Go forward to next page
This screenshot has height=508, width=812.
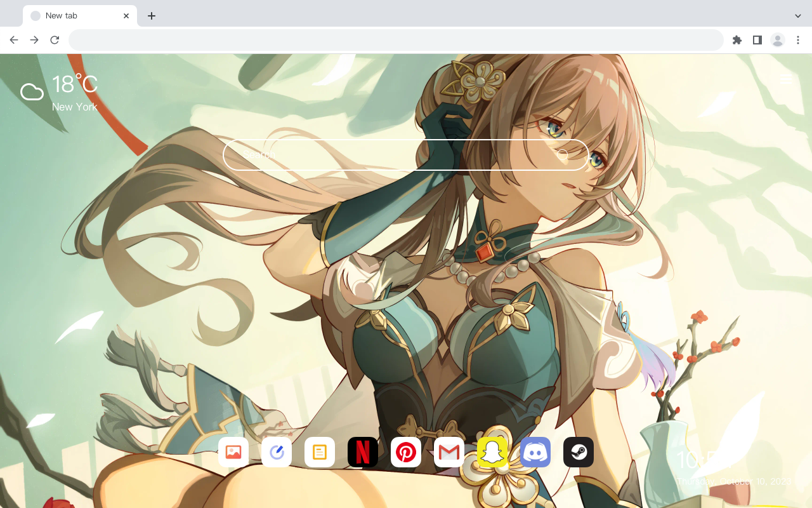click(x=34, y=40)
